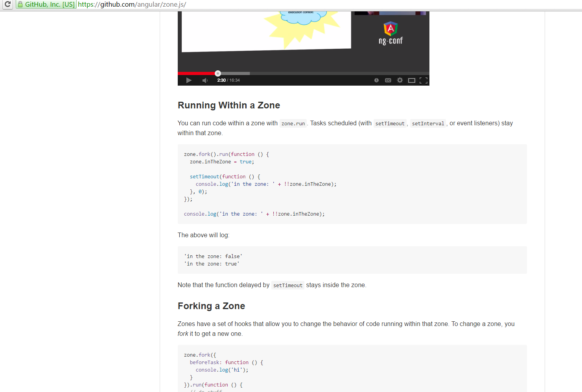The width and height of the screenshot is (582, 392).
Task: Toggle closed captions with the CC icon
Action: 388,80
